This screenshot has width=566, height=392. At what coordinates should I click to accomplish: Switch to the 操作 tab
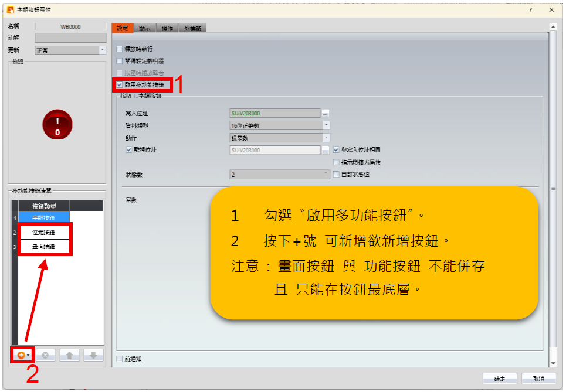coord(167,28)
